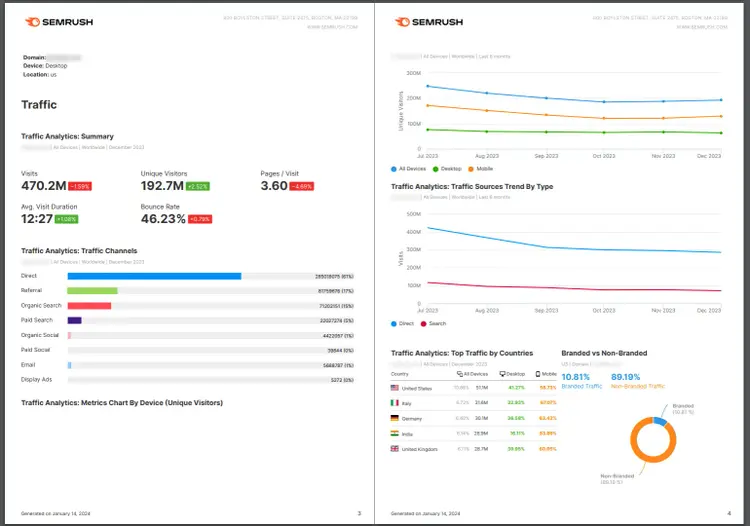
Task: Click the Device: Desktop line
Action: 45,66
